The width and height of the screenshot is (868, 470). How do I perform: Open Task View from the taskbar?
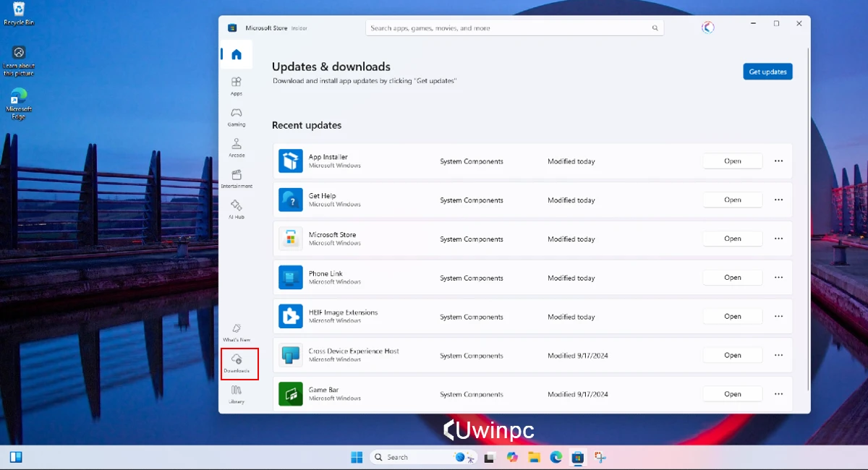coord(490,457)
